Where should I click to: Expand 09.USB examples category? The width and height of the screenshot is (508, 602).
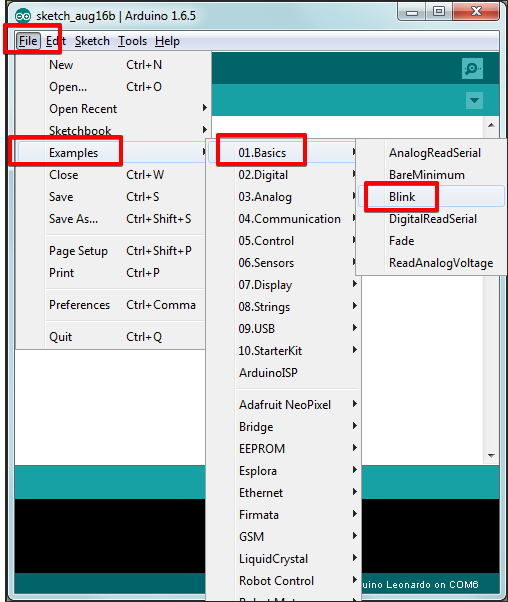tap(283, 329)
